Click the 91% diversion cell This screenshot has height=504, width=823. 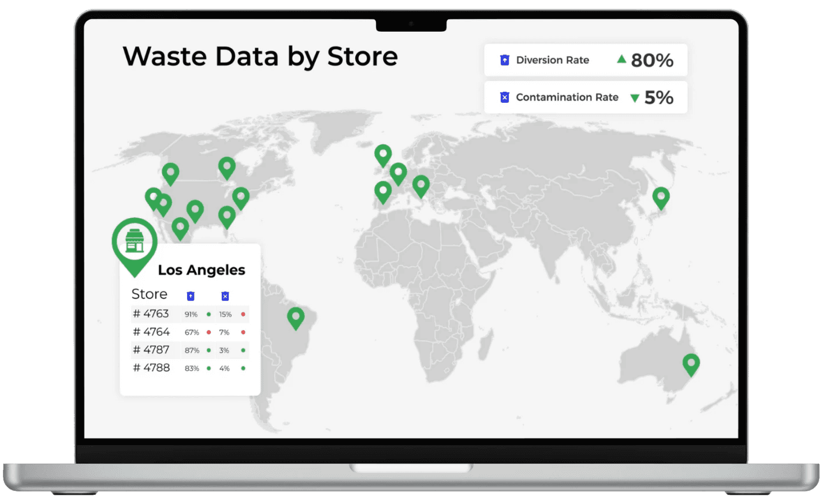pos(191,315)
